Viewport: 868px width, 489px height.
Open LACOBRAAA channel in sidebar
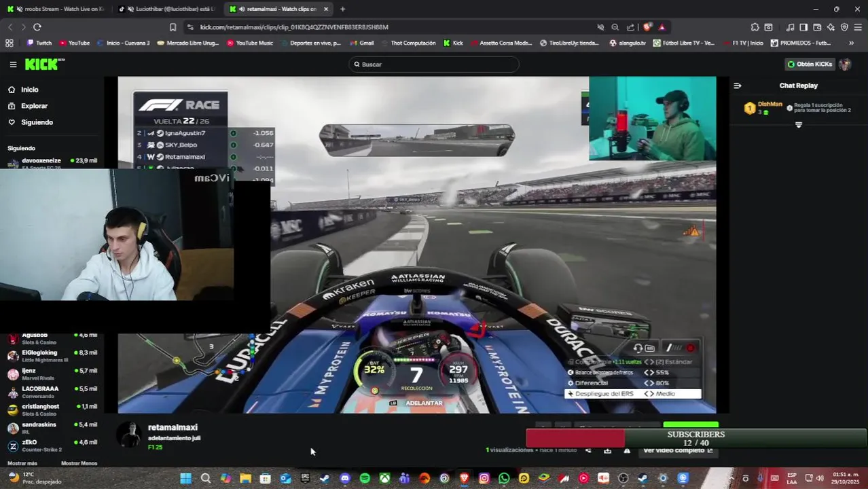point(52,392)
